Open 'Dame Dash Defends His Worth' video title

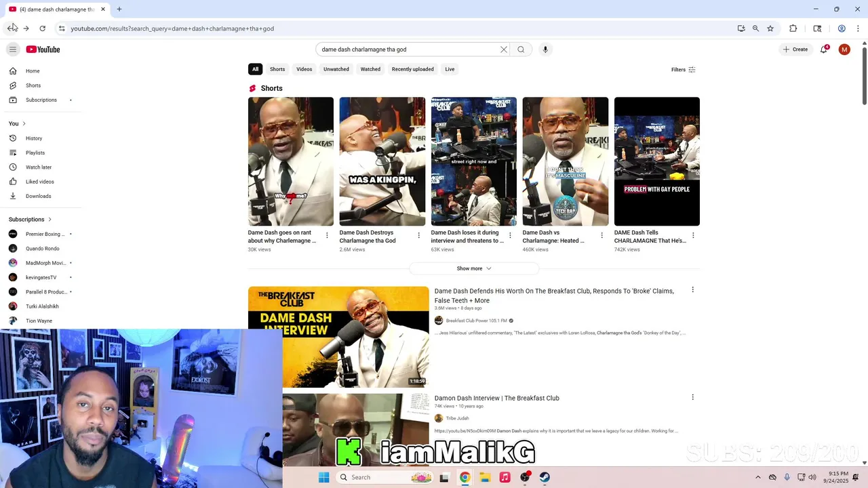(554, 296)
